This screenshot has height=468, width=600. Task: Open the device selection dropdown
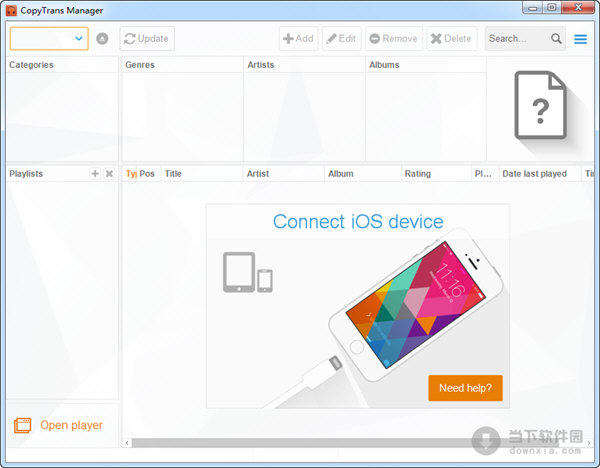pos(49,38)
